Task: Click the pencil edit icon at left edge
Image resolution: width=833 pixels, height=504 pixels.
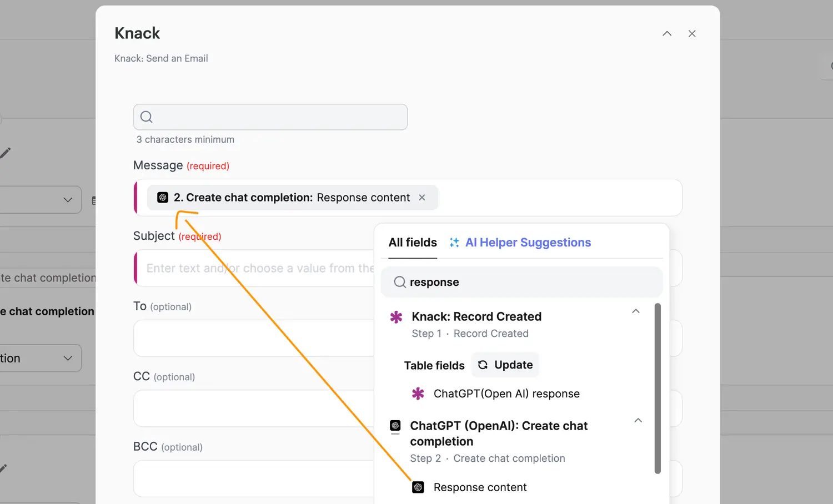Action: click(x=6, y=153)
